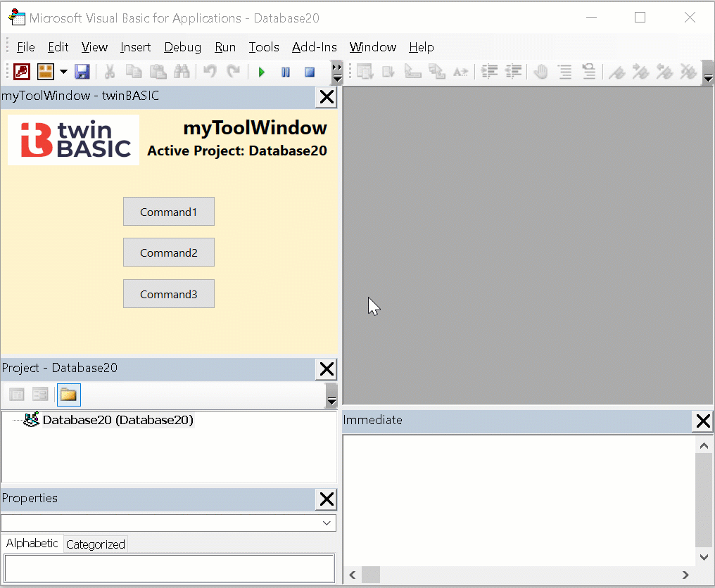The width and height of the screenshot is (715, 588).
Task: Save Database20 using the Save toolbar icon
Action: pos(82,71)
